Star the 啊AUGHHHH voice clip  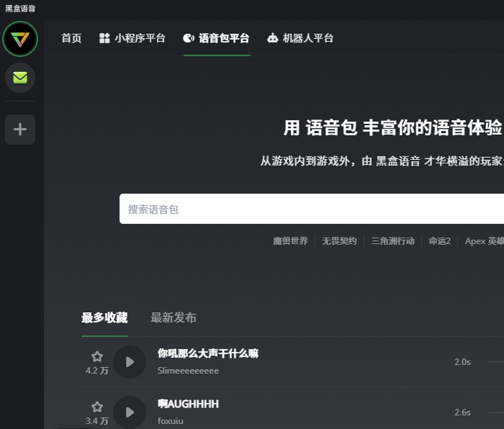pyautogui.click(x=97, y=407)
